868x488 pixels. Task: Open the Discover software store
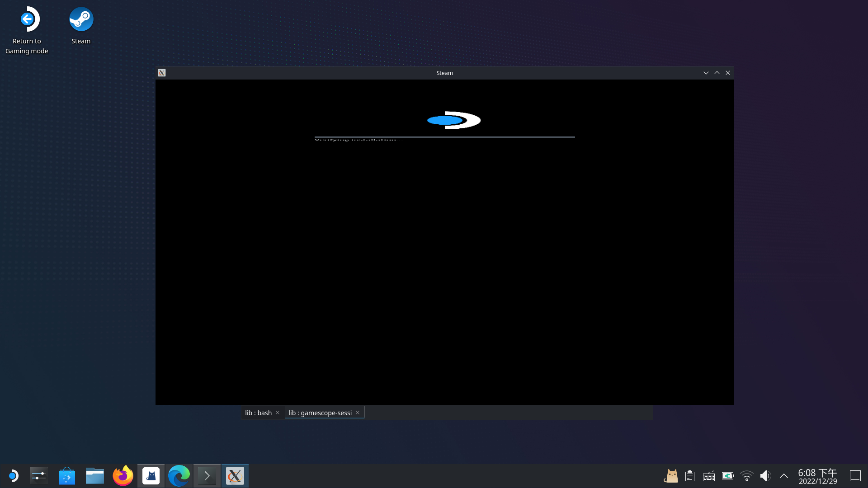pyautogui.click(x=67, y=475)
